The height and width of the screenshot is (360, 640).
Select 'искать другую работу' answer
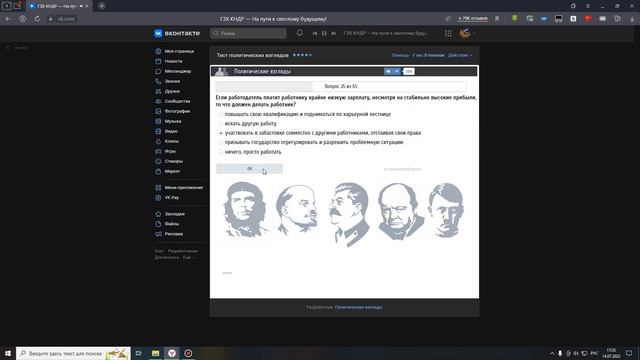[x=220, y=124]
